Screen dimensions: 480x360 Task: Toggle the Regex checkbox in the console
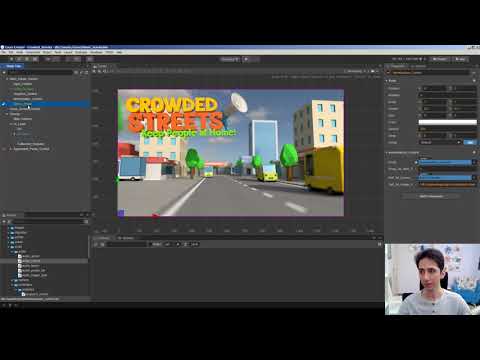tap(150, 244)
